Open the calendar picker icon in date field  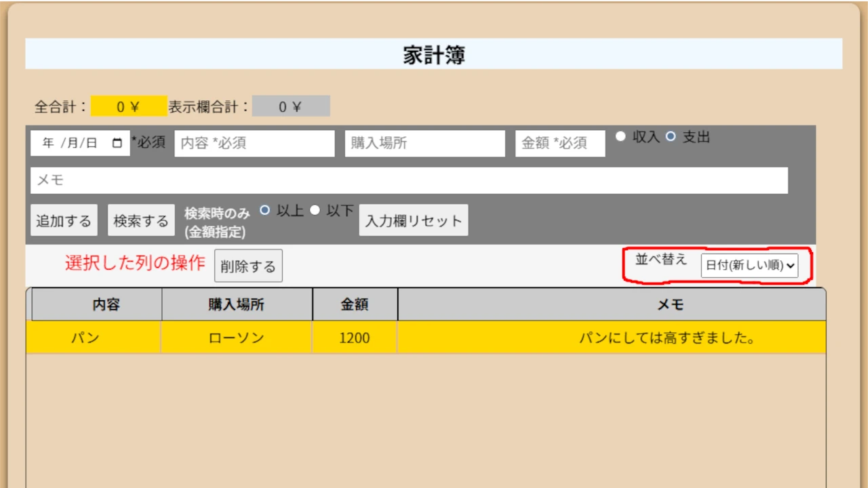point(117,143)
